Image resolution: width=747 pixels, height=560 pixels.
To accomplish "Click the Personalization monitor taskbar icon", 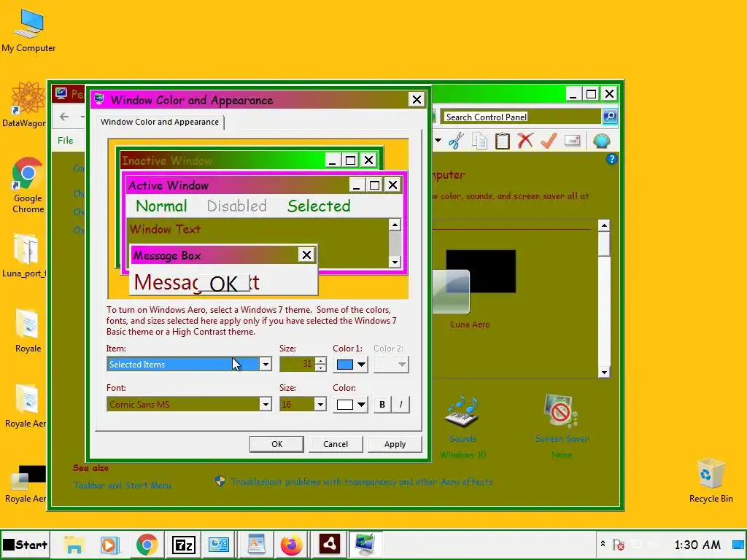I will point(365,545).
